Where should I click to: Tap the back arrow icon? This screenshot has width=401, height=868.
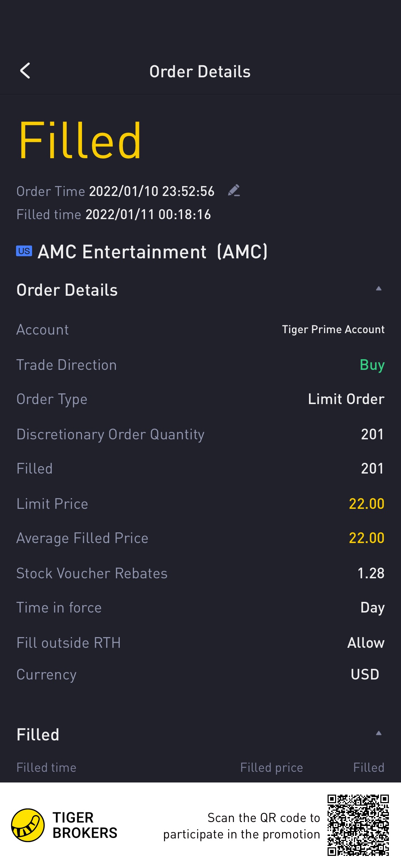pos(25,71)
